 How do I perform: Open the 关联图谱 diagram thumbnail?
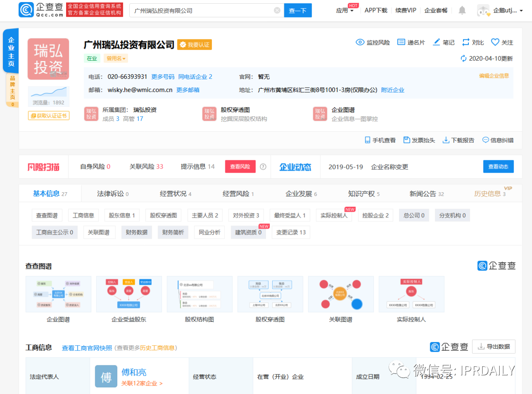coord(341,294)
